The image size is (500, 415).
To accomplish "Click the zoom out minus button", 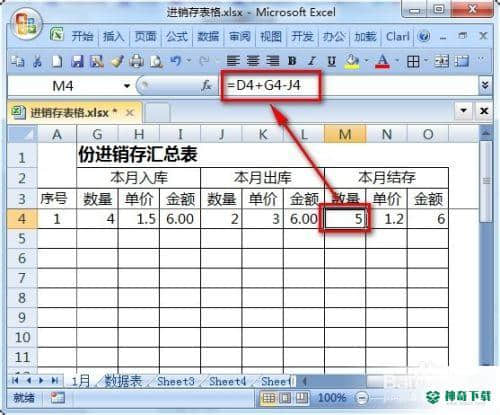I will coord(362,398).
